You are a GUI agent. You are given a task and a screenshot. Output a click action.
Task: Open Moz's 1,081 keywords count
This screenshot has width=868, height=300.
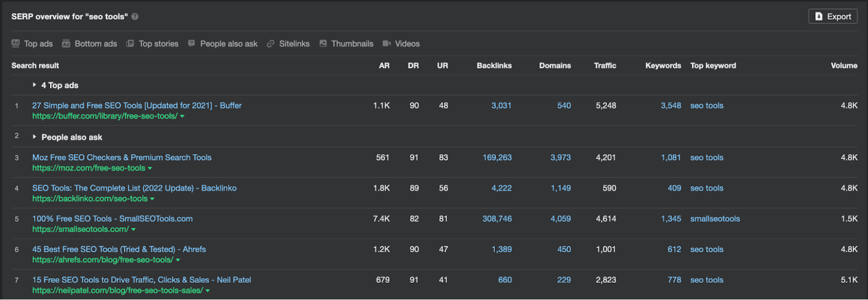(671, 158)
